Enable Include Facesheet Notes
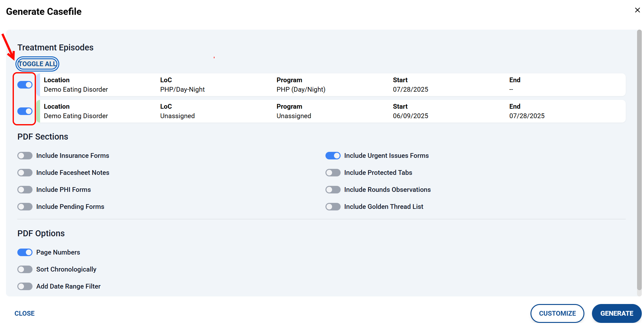The width and height of the screenshot is (644, 327). coord(25,173)
